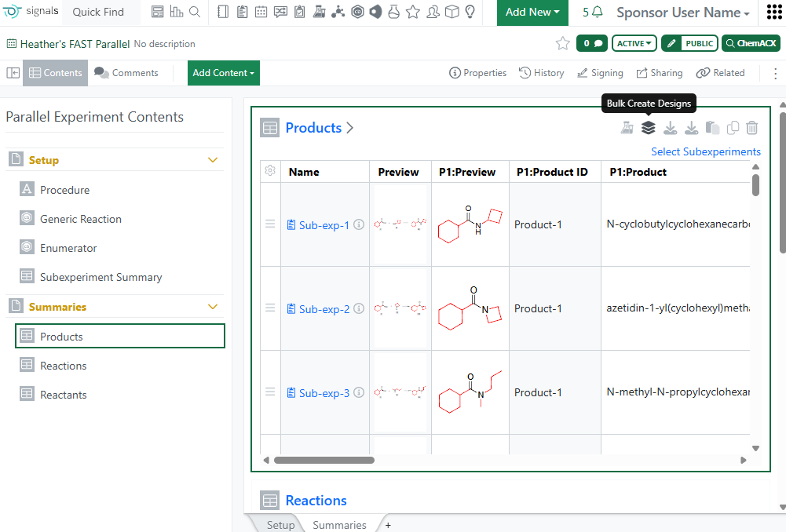The height and width of the screenshot is (532, 786).
Task: Click the favorite star next to comment count
Action: tap(562, 44)
